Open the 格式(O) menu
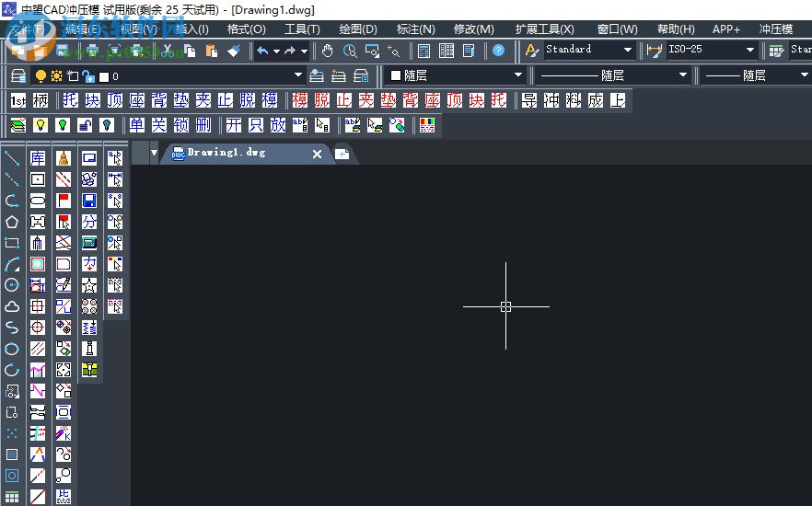Viewport: 812px width, 506px height. [x=247, y=29]
